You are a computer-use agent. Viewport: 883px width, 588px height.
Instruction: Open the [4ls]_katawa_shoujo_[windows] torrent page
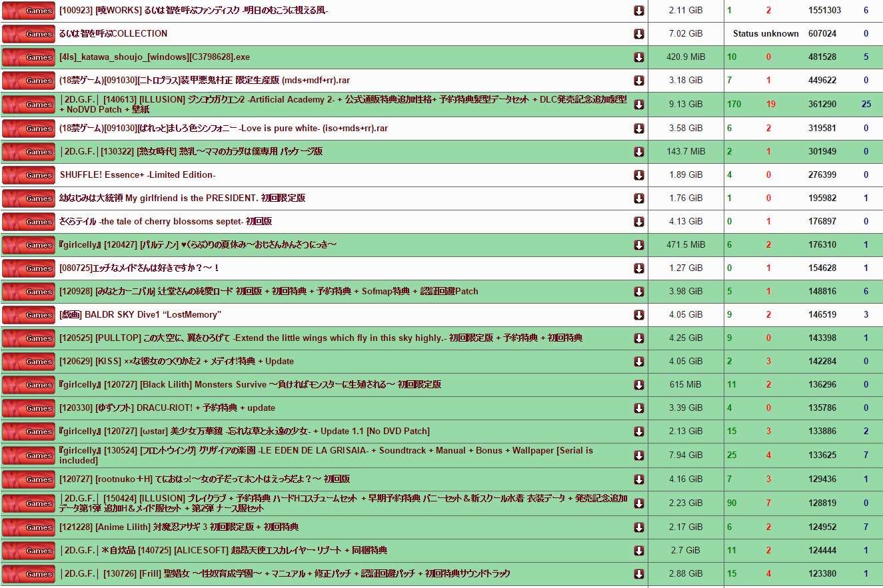155,57
